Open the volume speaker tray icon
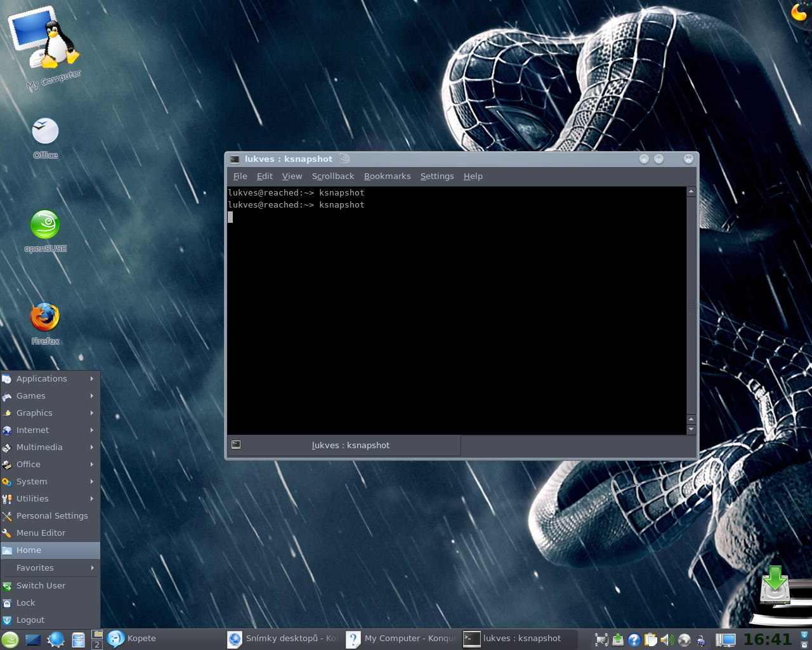This screenshot has width=812, height=650. pyautogui.click(x=667, y=640)
